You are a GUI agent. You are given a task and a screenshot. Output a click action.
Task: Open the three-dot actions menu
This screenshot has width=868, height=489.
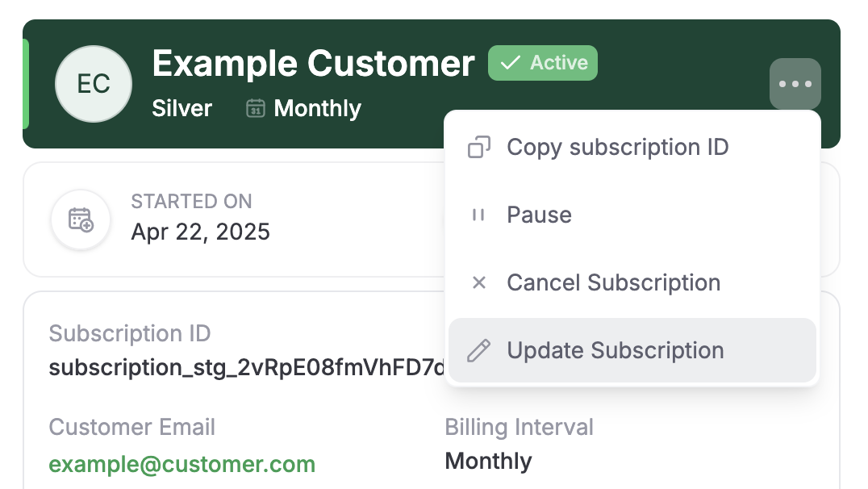click(x=795, y=84)
